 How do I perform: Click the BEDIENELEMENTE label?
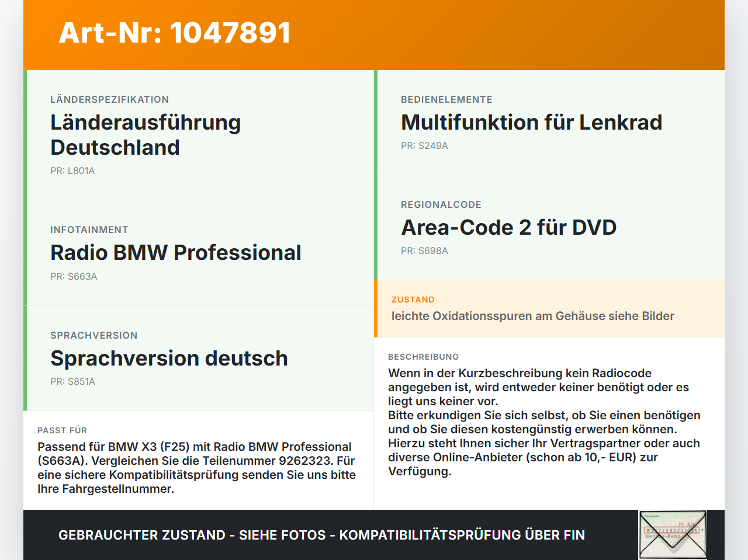point(446,99)
